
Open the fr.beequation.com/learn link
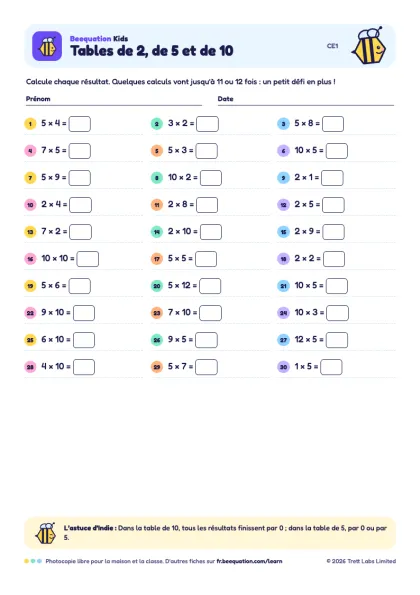click(x=249, y=561)
